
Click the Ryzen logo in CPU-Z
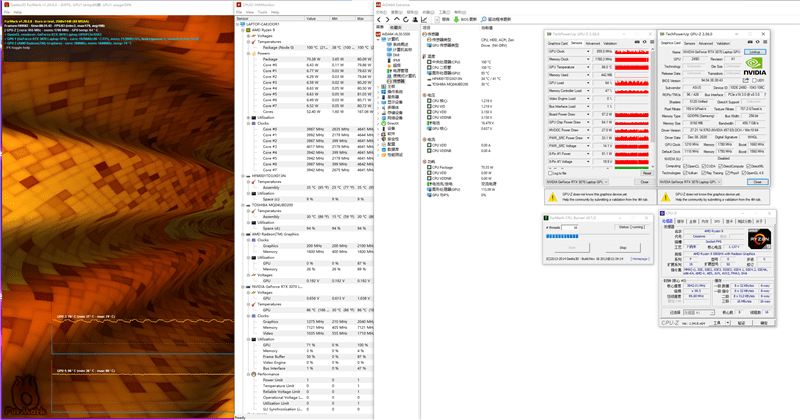[759, 239]
